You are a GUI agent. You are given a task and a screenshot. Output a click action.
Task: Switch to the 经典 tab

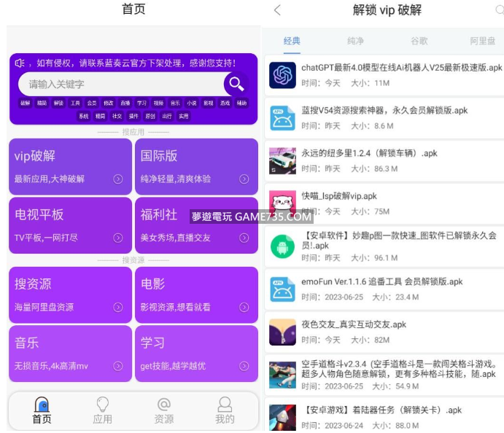292,41
